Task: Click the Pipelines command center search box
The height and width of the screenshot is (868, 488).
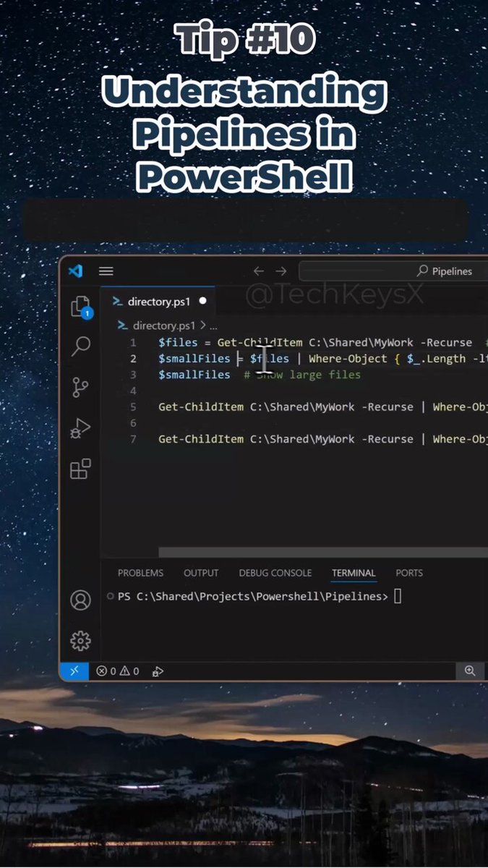Action: click(x=393, y=271)
